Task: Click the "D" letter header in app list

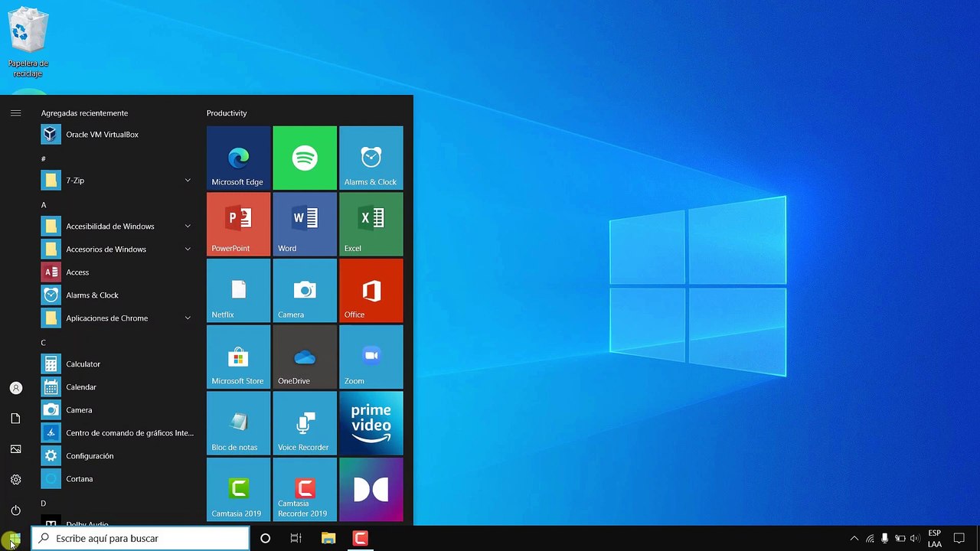Action: click(x=44, y=504)
